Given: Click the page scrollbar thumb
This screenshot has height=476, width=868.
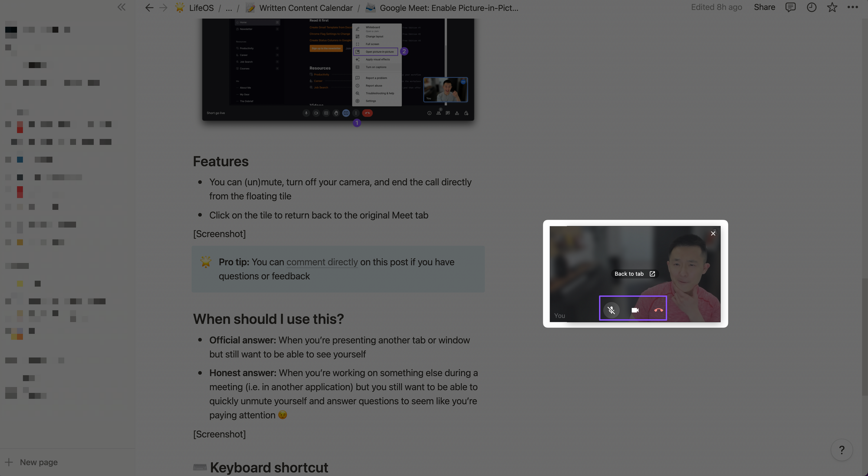Looking at the screenshot, I should (865, 337).
